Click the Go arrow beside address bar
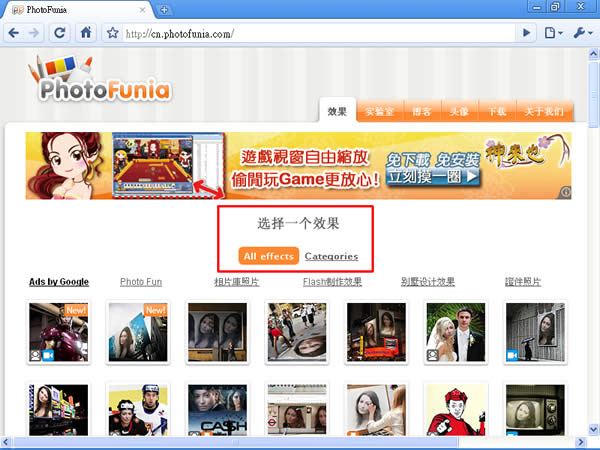Image resolution: width=600 pixels, height=450 pixels. pyautogui.click(x=527, y=33)
